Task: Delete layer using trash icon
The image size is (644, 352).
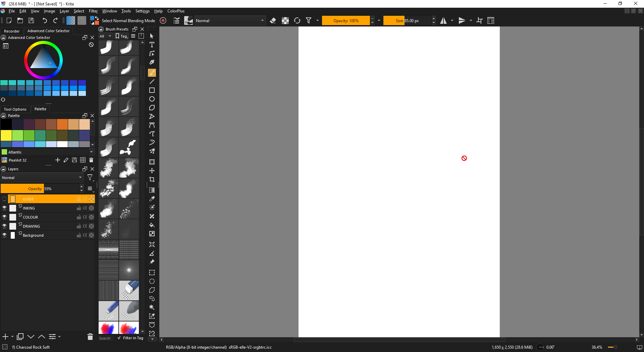Action: 90,337
